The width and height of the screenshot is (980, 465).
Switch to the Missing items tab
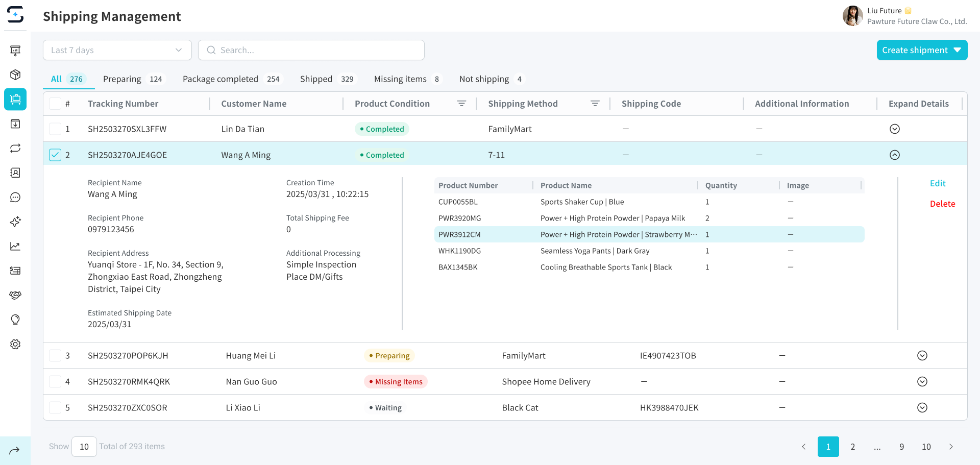tap(400, 79)
